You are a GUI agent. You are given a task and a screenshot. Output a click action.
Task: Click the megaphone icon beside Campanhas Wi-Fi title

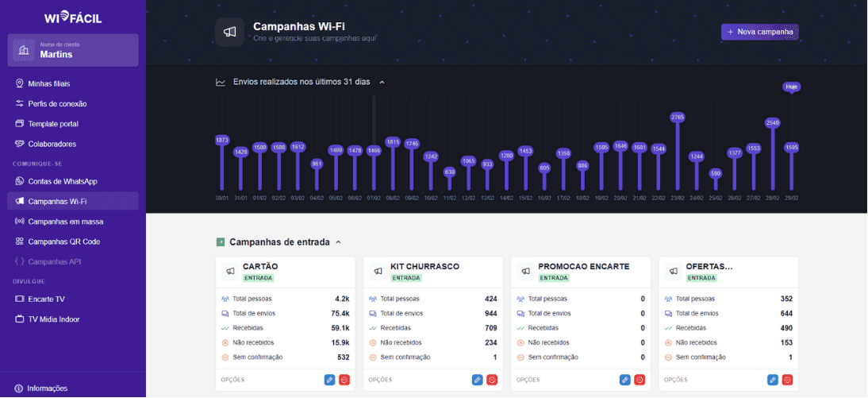click(x=230, y=32)
